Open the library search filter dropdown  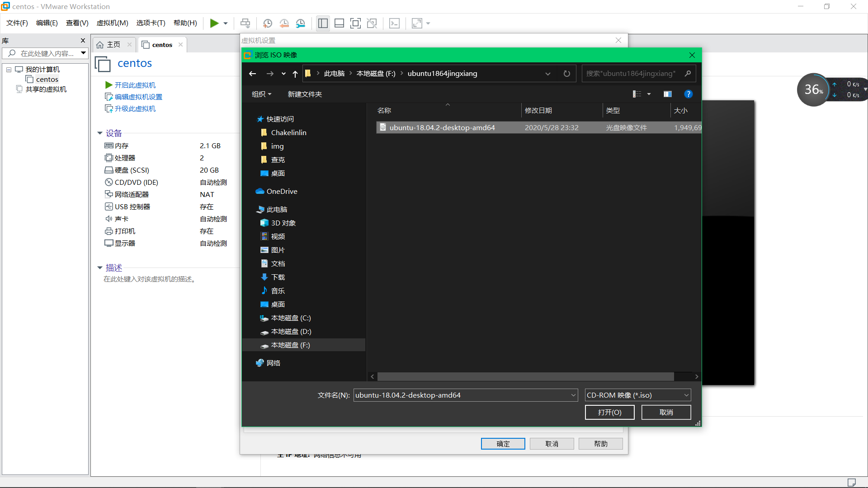point(84,53)
